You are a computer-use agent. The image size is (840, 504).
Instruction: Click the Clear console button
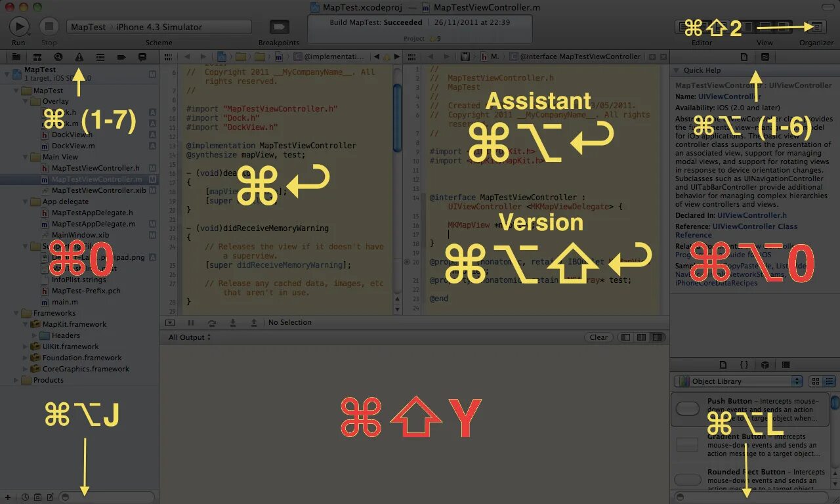tap(598, 337)
